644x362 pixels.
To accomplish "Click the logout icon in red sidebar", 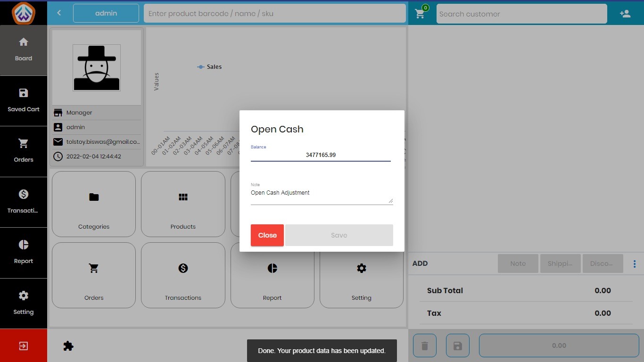I will click(x=23, y=346).
